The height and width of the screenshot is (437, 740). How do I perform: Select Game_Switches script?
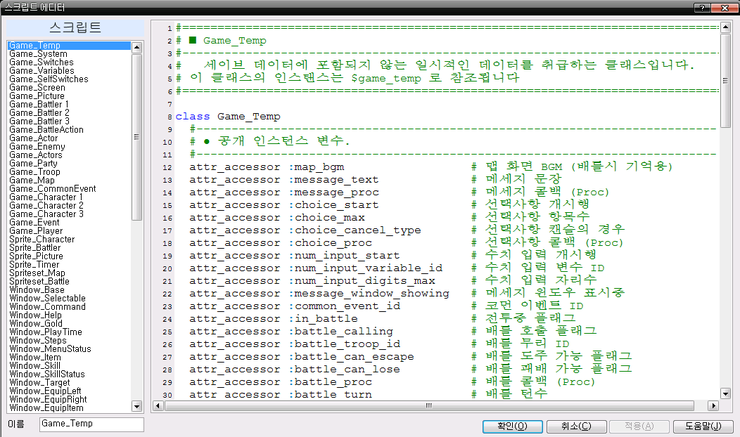pyautogui.click(x=69, y=62)
